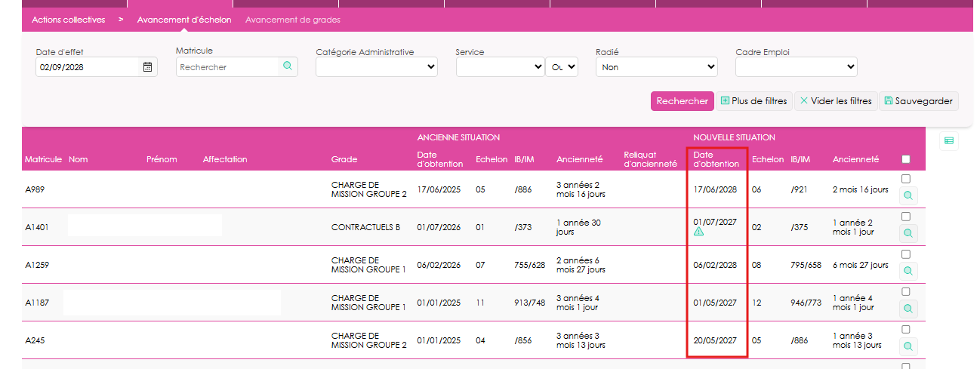Open the Service dropdown

[x=500, y=67]
